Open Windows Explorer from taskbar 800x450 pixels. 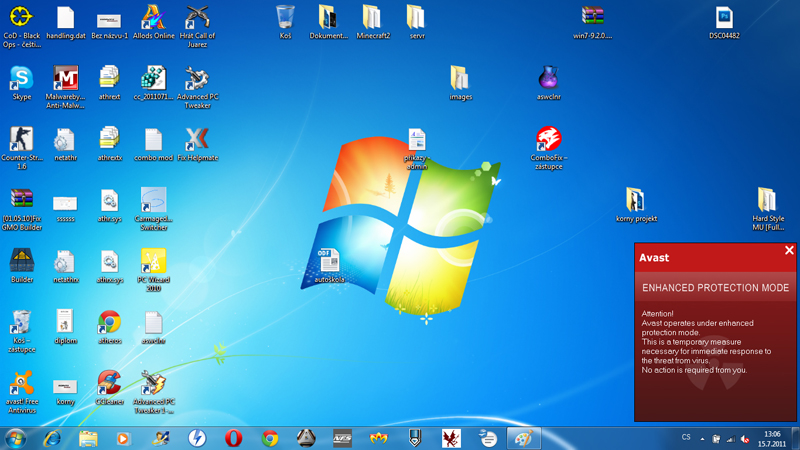point(88,438)
